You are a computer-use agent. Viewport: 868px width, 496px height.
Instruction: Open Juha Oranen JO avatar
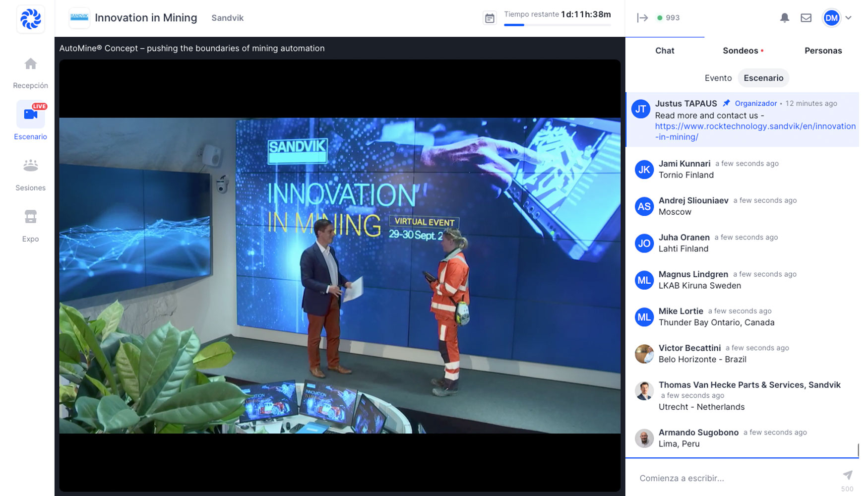[644, 243]
